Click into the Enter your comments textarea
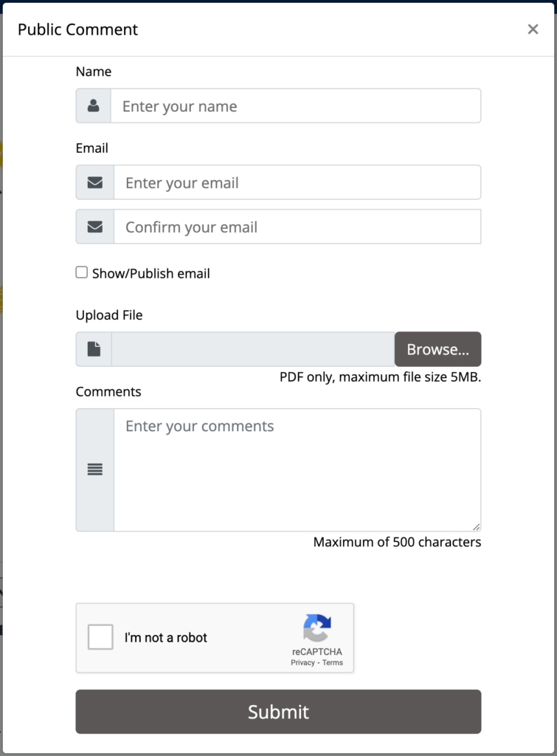 pyautogui.click(x=297, y=470)
